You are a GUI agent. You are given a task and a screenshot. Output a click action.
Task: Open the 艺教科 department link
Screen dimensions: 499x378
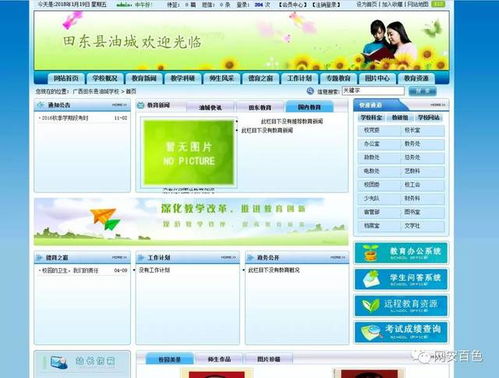click(413, 171)
